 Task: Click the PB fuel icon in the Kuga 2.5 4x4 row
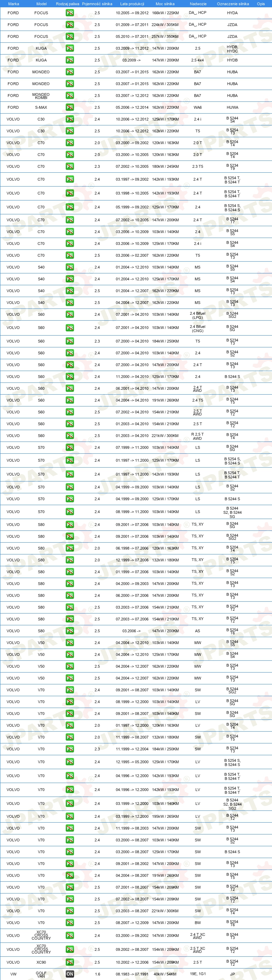(70, 60)
